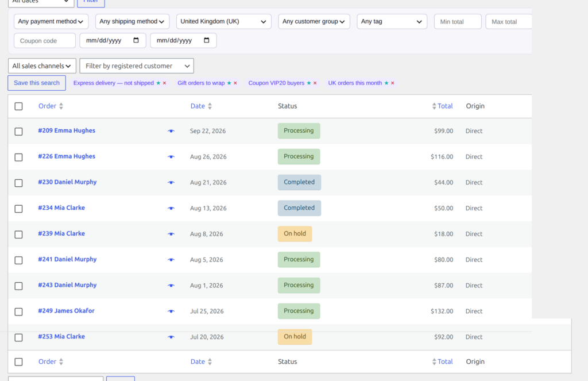Preview order #253 Mia Clarke eye icon
The width and height of the screenshot is (588, 381).
coord(171,337)
